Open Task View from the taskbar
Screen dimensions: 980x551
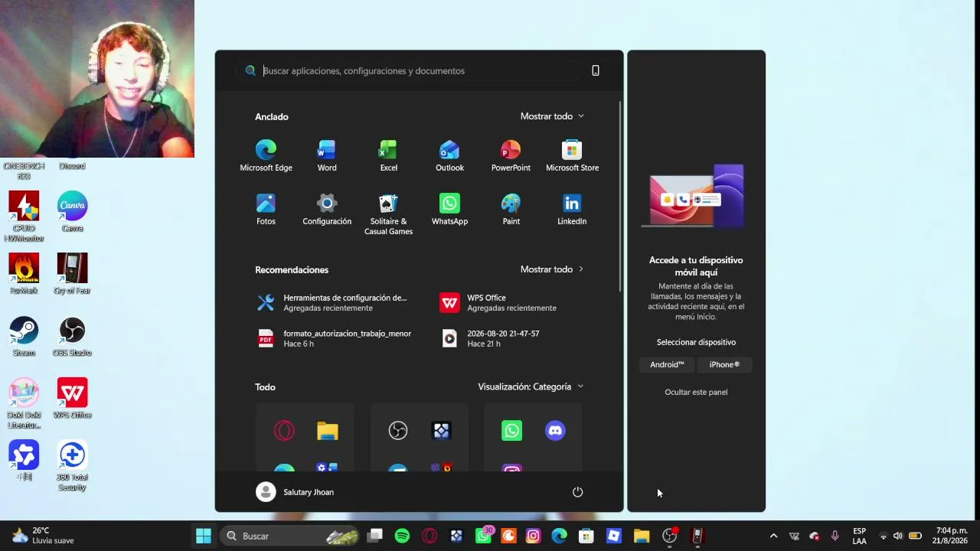point(374,536)
